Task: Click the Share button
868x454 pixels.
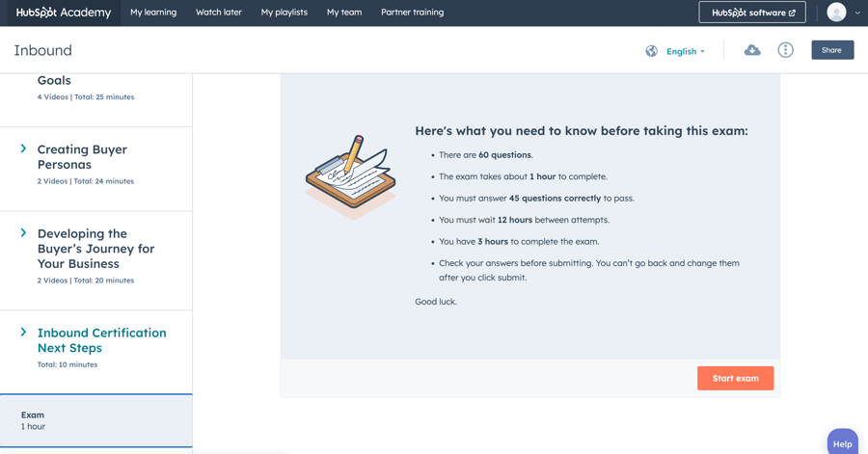Action: pyautogui.click(x=832, y=50)
